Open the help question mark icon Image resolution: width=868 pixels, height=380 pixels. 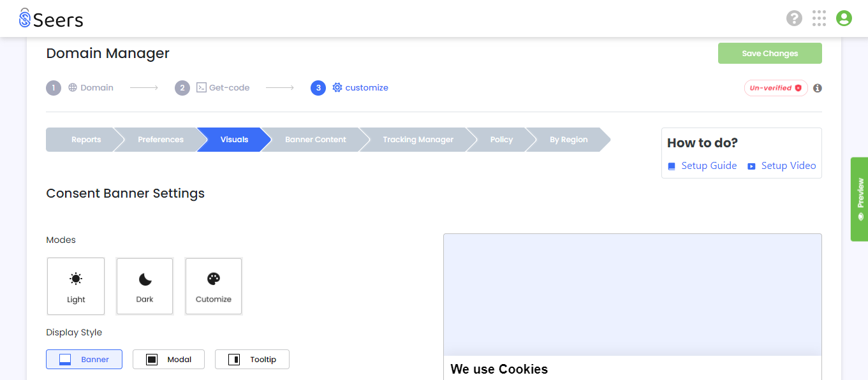click(794, 18)
